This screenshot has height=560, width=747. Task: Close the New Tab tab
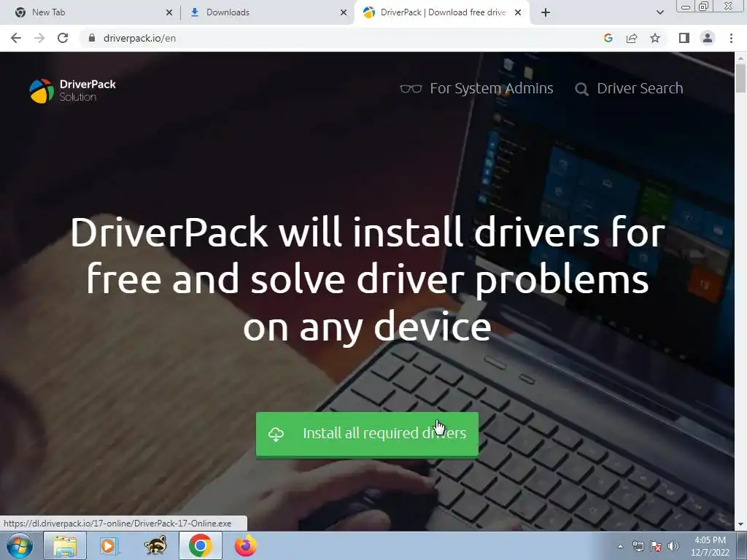pyautogui.click(x=169, y=13)
